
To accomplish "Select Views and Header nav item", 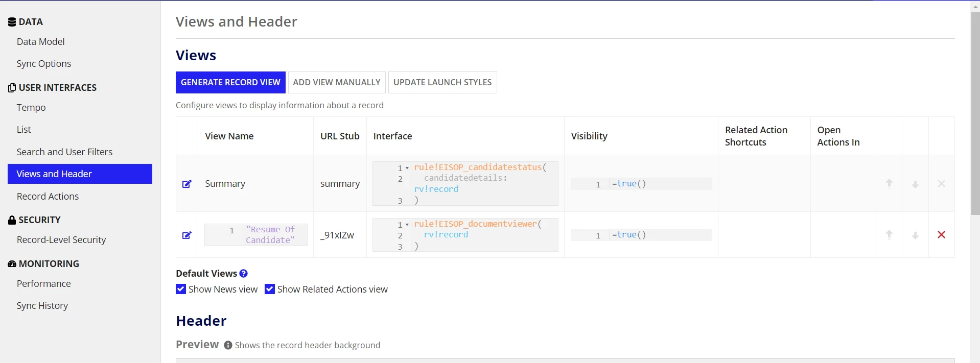I will click(80, 174).
